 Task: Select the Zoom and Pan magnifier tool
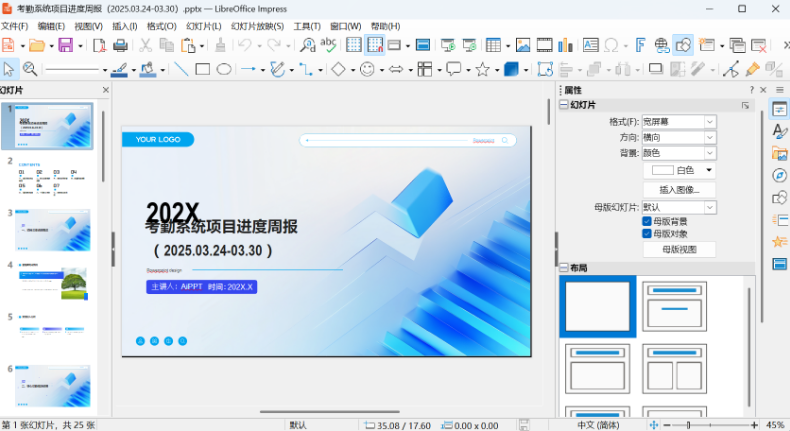pyautogui.click(x=30, y=69)
